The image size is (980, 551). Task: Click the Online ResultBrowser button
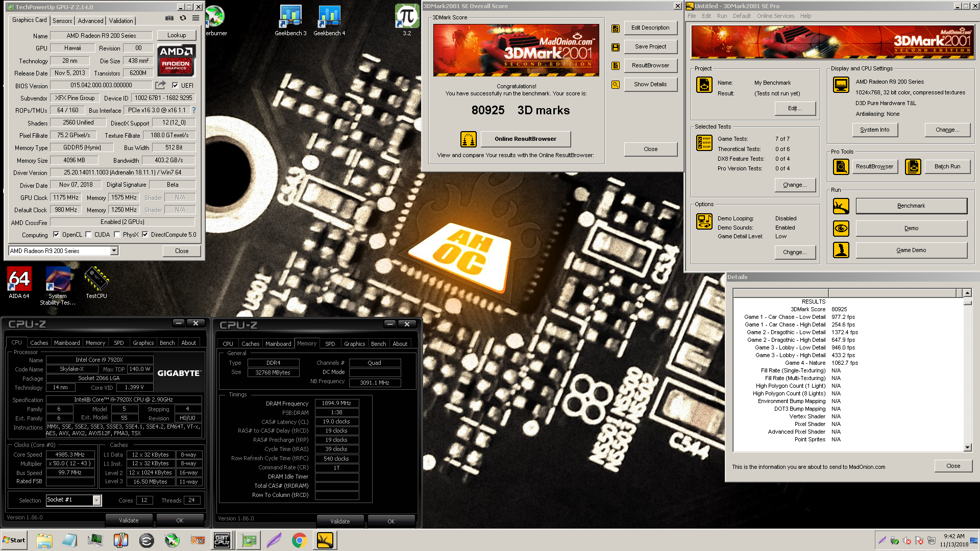[525, 139]
